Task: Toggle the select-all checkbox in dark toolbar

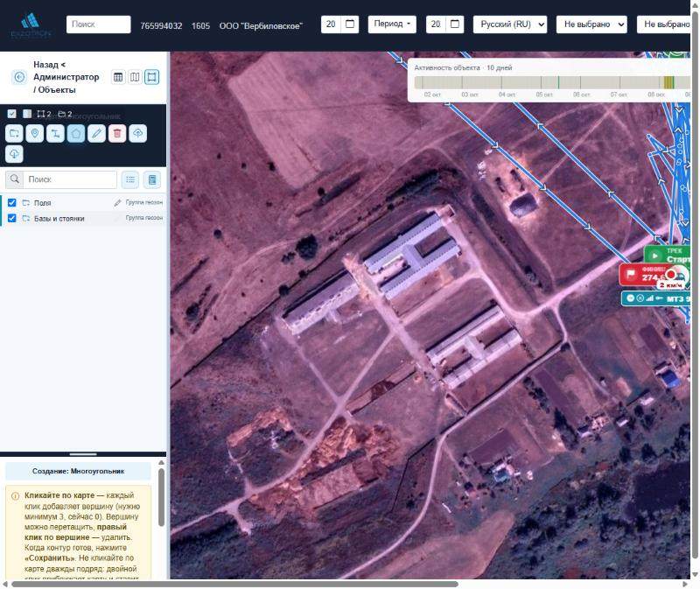Action: 12,114
